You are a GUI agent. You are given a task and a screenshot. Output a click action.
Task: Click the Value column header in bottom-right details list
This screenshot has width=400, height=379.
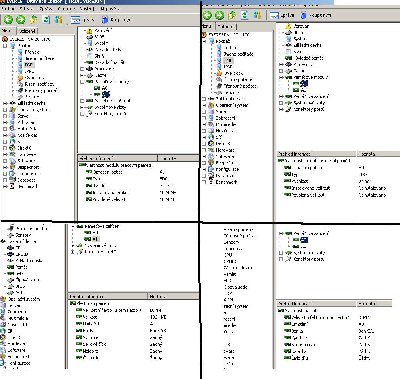[x=374, y=304]
